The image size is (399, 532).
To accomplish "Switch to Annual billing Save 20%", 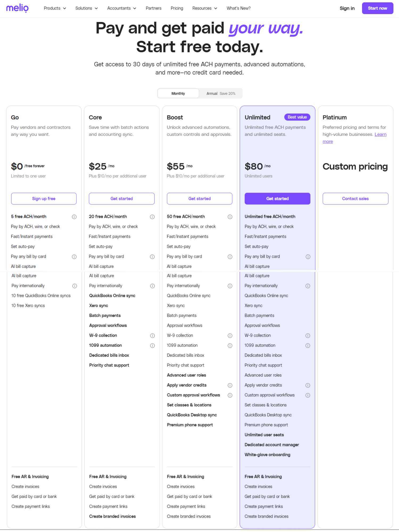I will coord(221,93).
